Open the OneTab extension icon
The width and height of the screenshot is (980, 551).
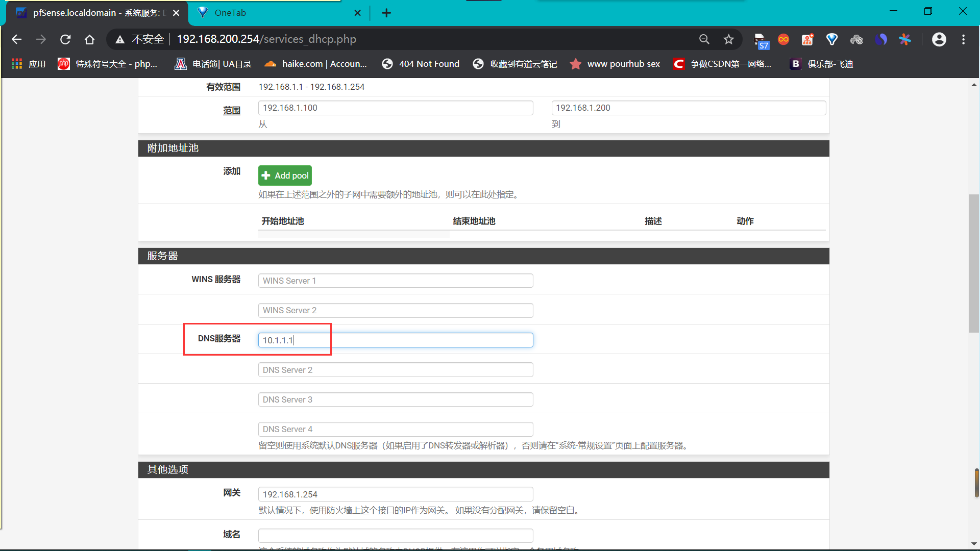pyautogui.click(x=832, y=39)
